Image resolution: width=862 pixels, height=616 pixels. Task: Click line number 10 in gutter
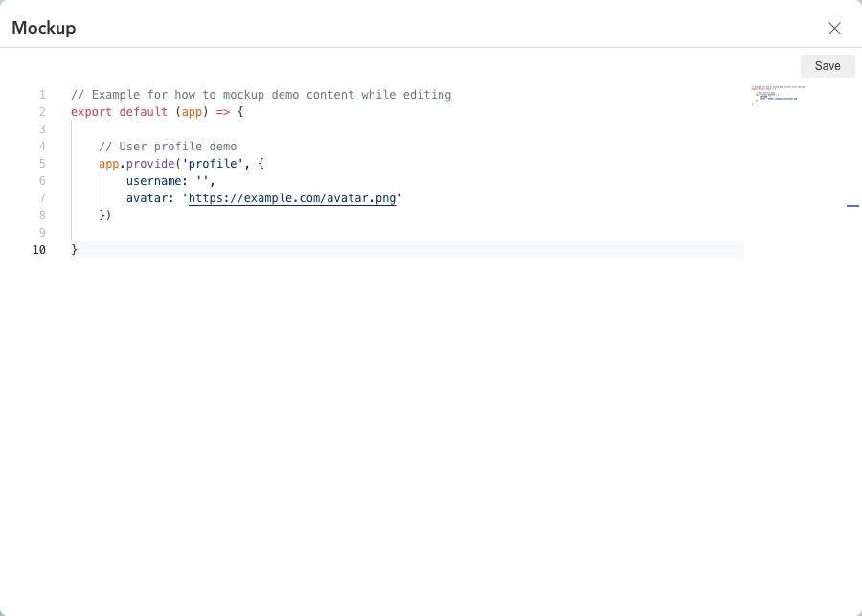click(x=39, y=250)
